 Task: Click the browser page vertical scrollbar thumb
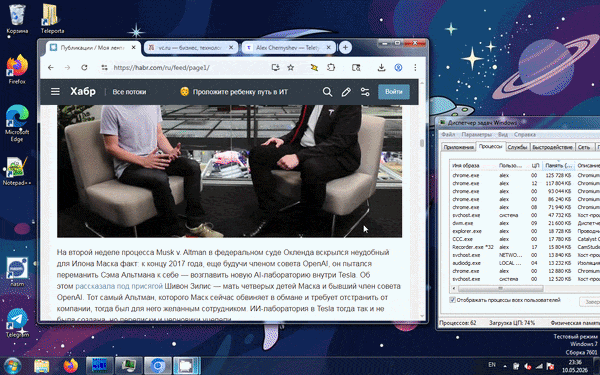422,143
